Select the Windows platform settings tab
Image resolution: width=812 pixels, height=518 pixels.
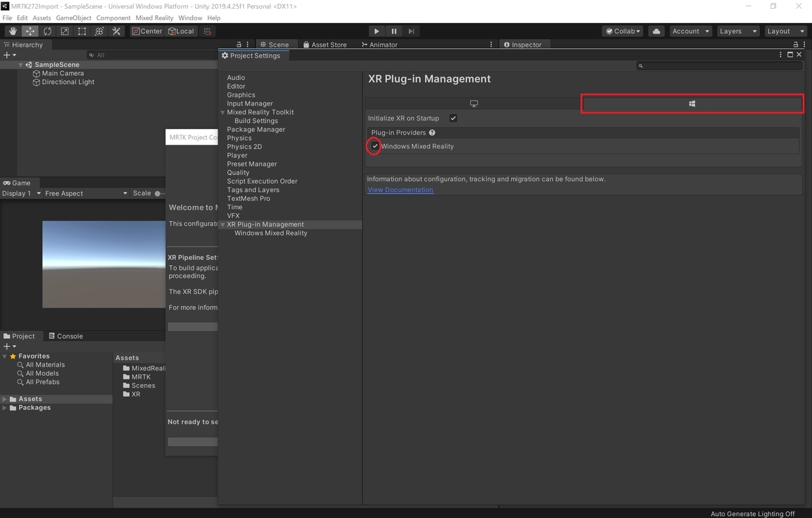[692, 103]
